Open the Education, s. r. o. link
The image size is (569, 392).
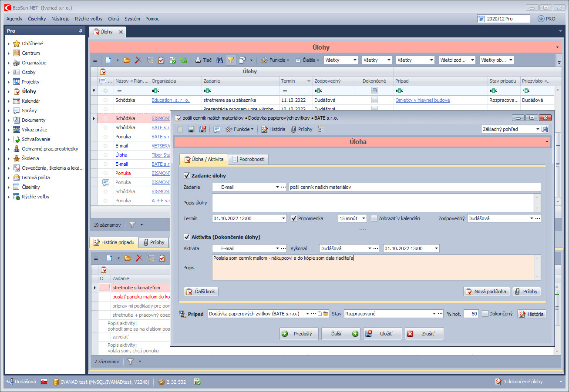coord(170,100)
